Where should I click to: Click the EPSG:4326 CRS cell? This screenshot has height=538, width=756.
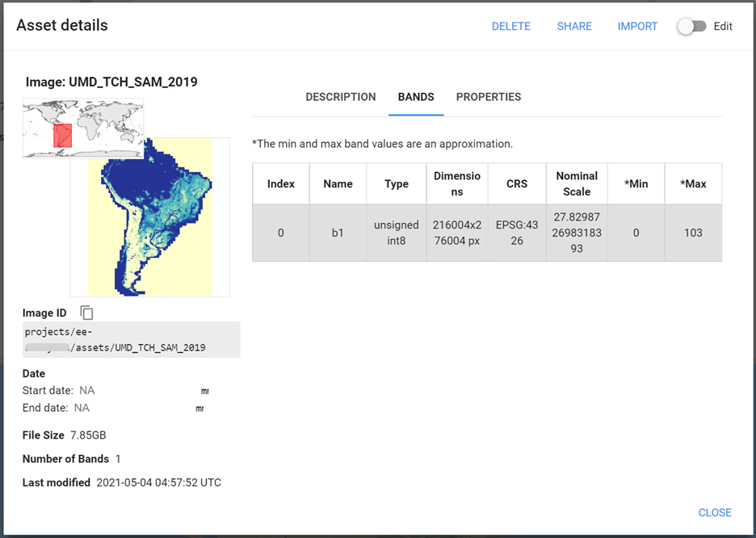(516, 232)
